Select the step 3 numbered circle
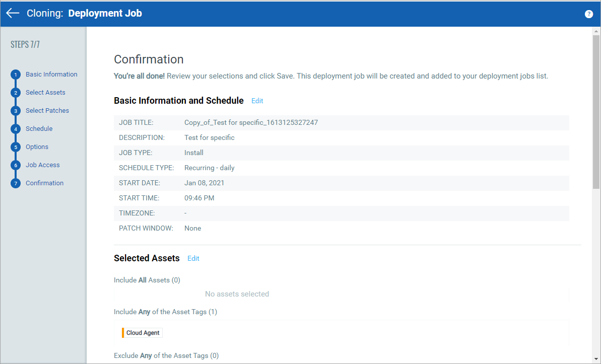Screen dimensions: 601x364 point(16,111)
